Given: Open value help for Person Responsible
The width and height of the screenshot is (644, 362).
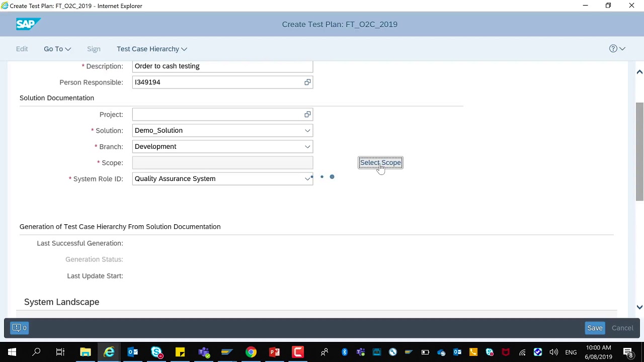Looking at the screenshot, I should pyautogui.click(x=307, y=82).
